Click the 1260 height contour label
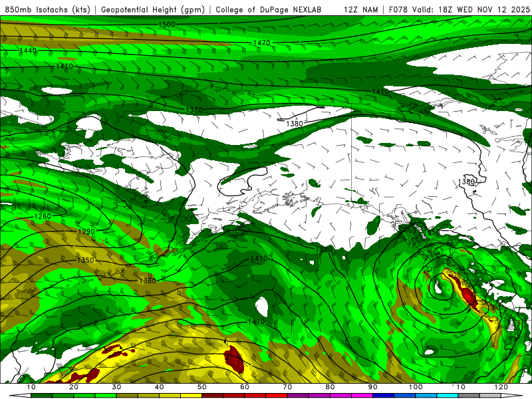The image size is (532, 399). pyautogui.click(x=43, y=216)
